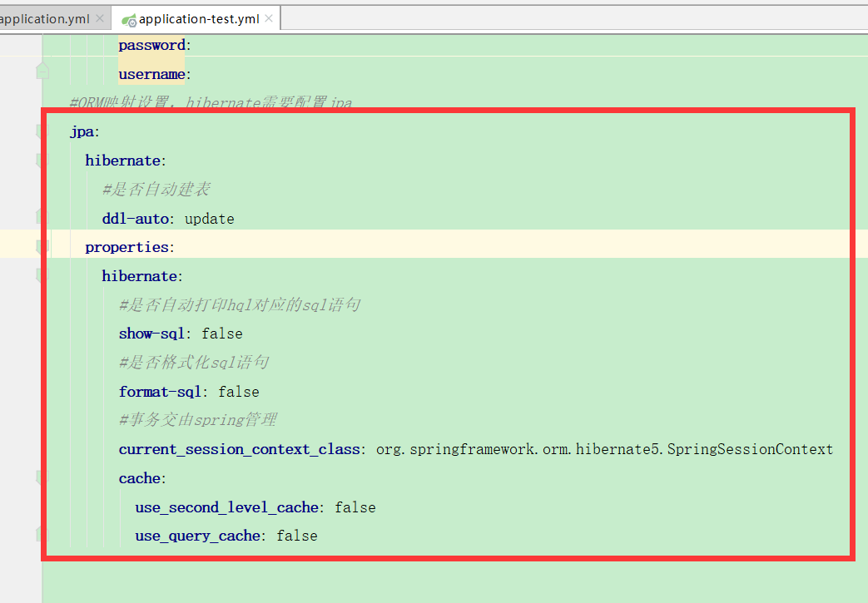868x603 pixels.
Task: Click the false value of show-sql
Action: 222,333
